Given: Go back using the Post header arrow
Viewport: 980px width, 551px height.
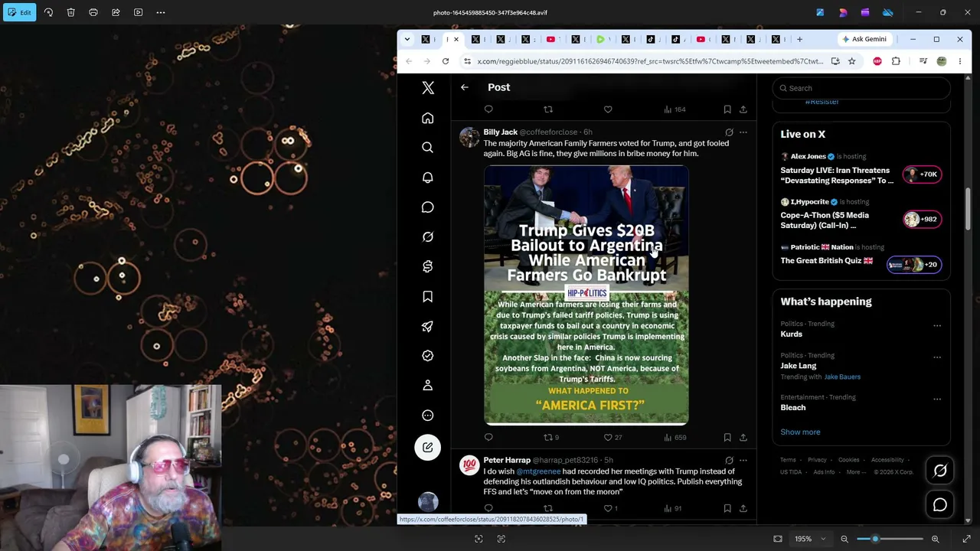Looking at the screenshot, I should [465, 87].
